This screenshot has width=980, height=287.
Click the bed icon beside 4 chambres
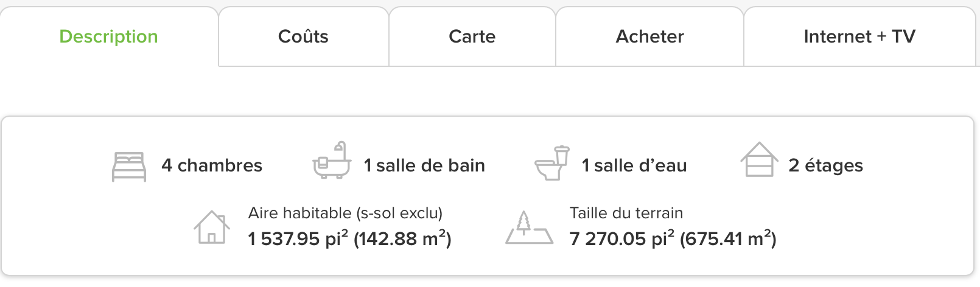(x=129, y=167)
